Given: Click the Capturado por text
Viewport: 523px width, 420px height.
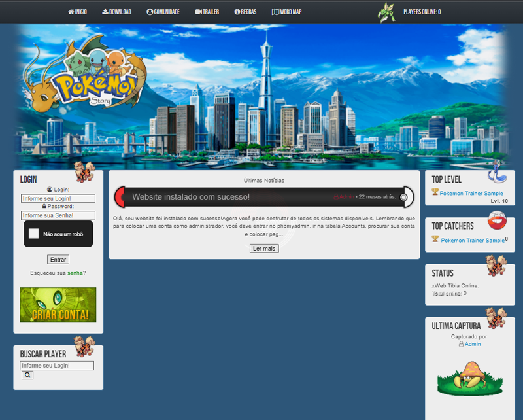Looking at the screenshot, I should point(469,336).
